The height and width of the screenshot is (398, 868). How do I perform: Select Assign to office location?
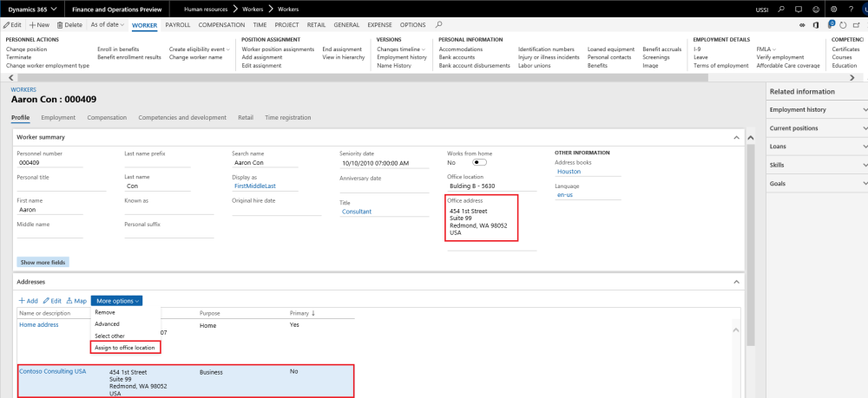pyautogui.click(x=125, y=347)
